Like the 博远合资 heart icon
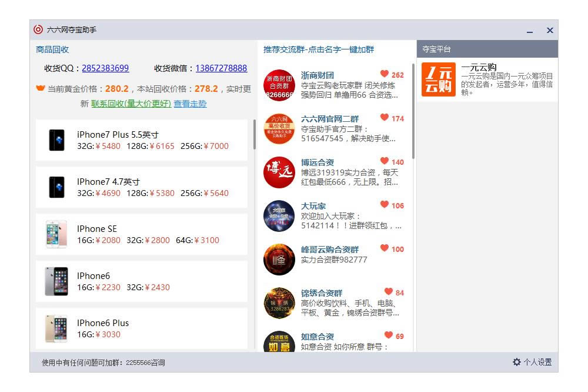 pyautogui.click(x=385, y=161)
